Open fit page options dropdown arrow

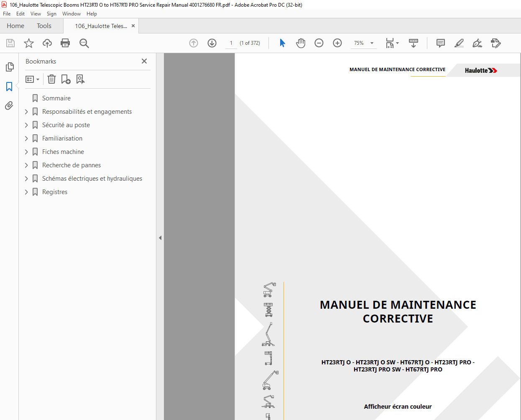coord(398,43)
